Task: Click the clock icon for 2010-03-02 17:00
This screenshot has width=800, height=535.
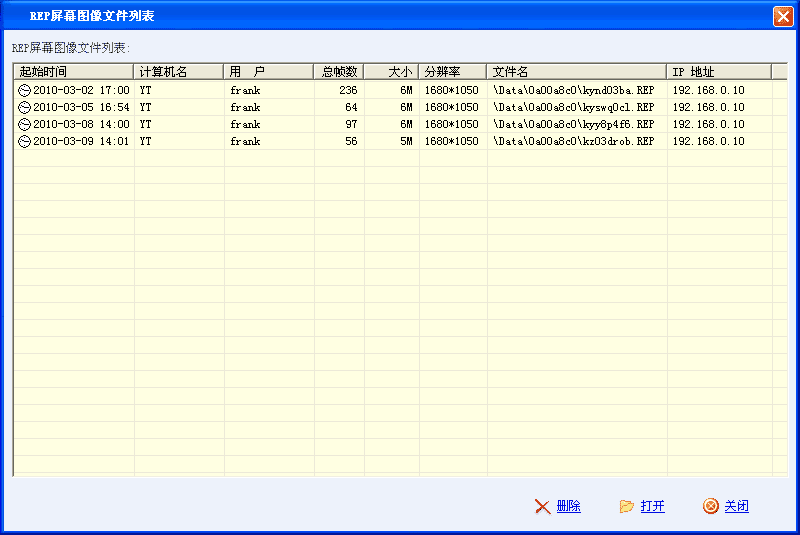Action: tap(25, 90)
